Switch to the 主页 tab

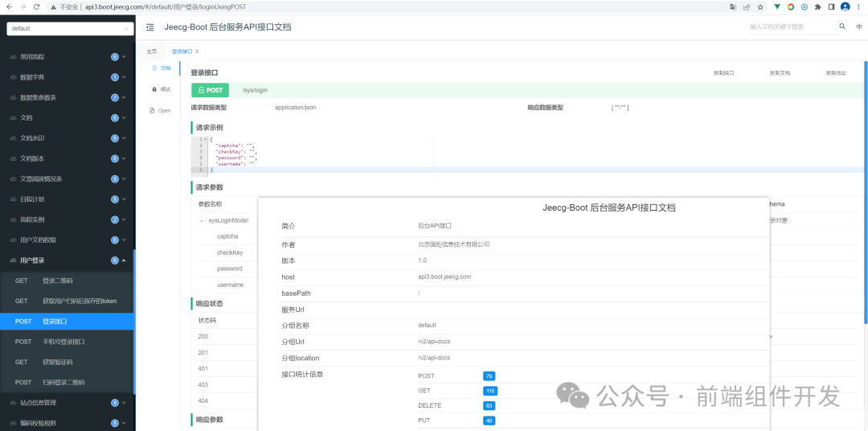tap(152, 51)
